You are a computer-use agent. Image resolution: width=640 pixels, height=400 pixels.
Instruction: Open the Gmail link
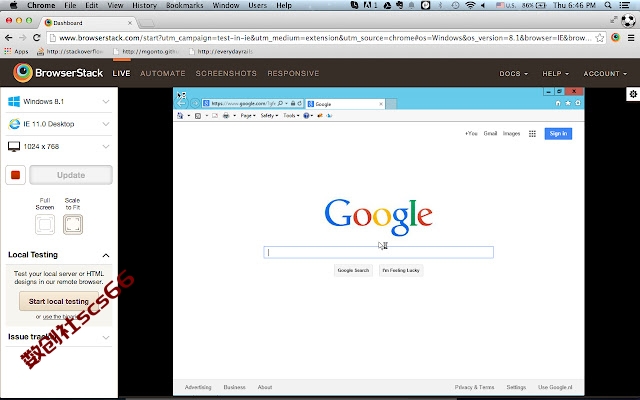tap(490, 133)
